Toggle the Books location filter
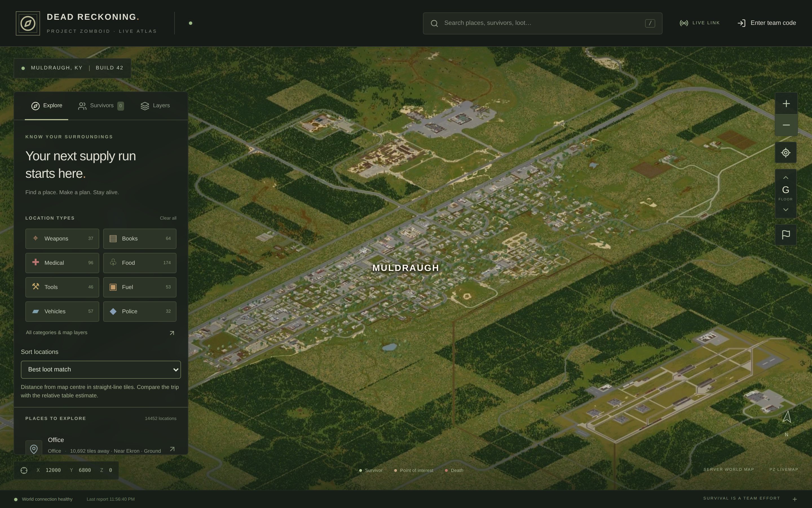Screen dimensions: 812x508 [x=140, y=238]
